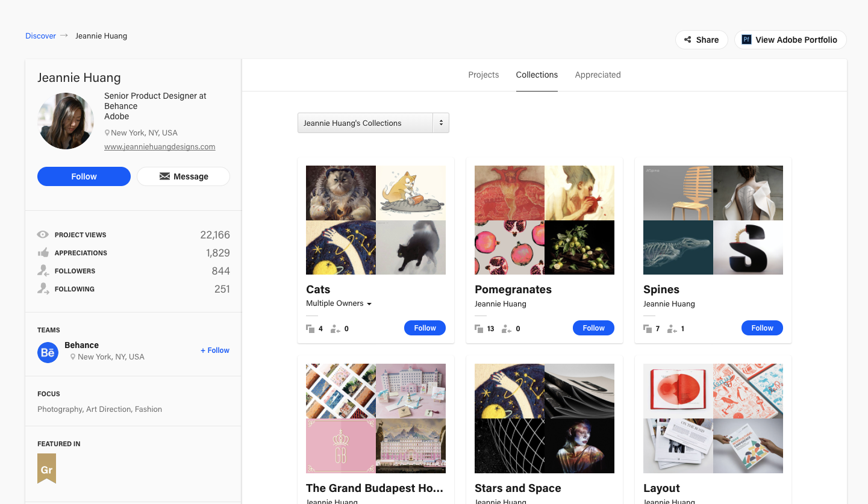Send a Message to Jeannie Huang

click(183, 176)
